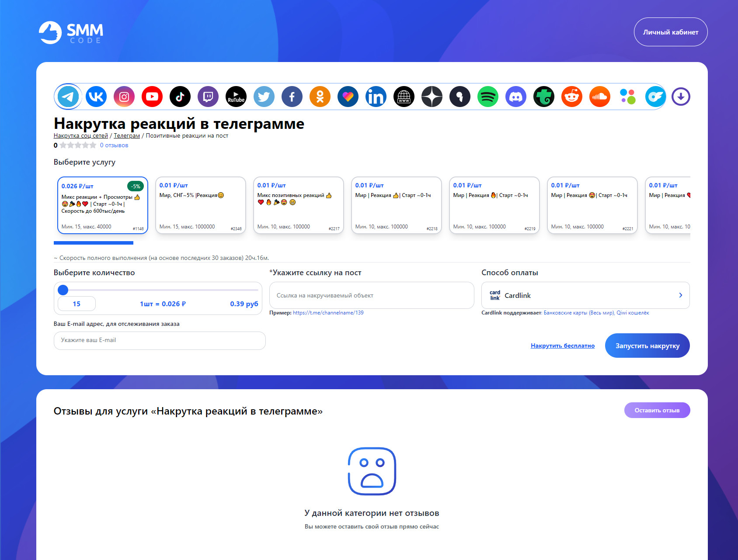Click the Qiwi кошелёк text

coord(633,313)
